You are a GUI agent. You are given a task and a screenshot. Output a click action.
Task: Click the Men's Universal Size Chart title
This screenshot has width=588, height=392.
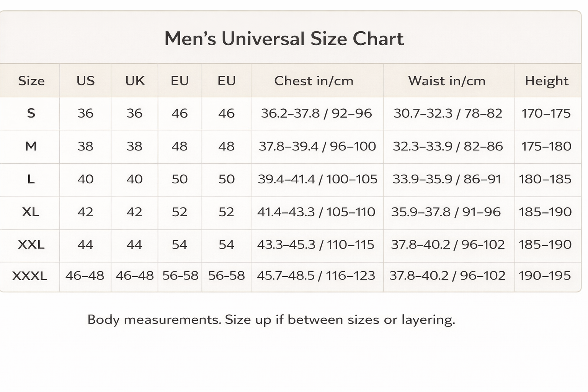tap(284, 39)
